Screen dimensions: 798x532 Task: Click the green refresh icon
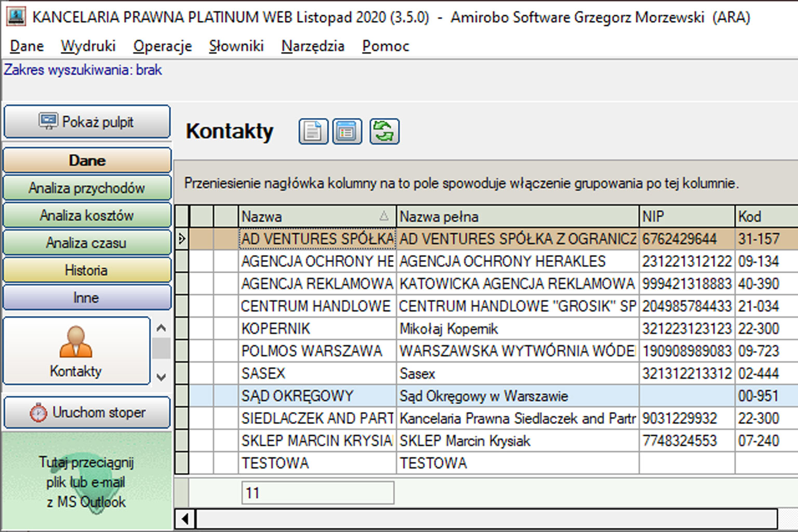point(384,131)
